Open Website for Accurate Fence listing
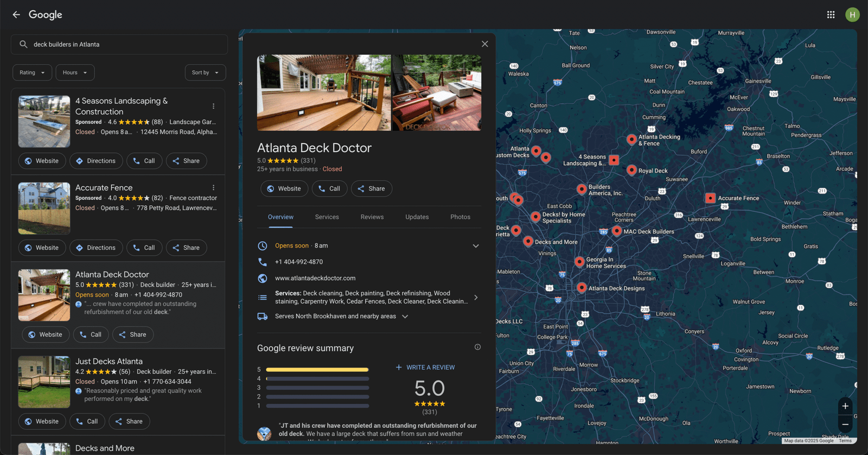Viewport: 868px width, 455px height. [x=42, y=248]
